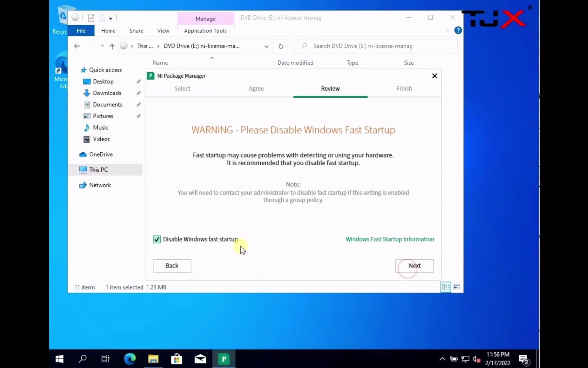Switch to large thumbnails view icon
The width and height of the screenshot is (588, 368).
[456, 287]
